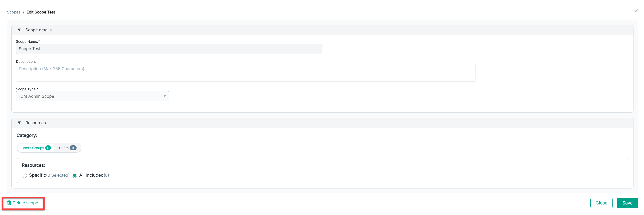Image resolution: width=644 pixels, height=215 pixels.
Task: Click the trash icon beside Delete scope
Action: 9,203
